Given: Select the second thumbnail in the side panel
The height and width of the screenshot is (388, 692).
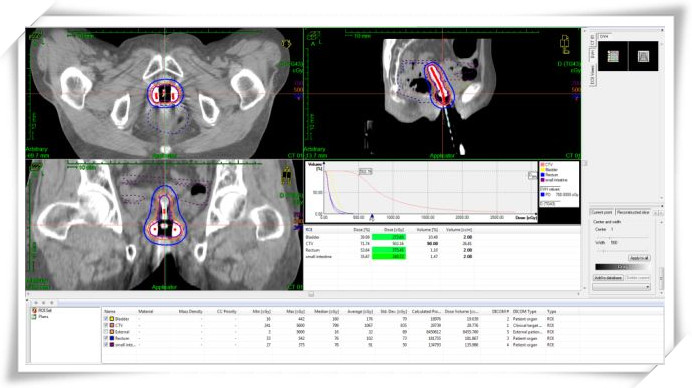Looking at the screenshot, I should click(x=643, y=56).
